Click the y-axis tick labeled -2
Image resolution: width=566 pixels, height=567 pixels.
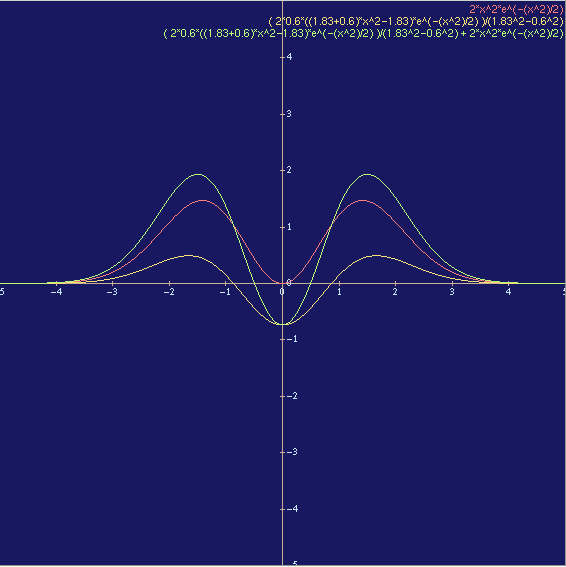291,396
